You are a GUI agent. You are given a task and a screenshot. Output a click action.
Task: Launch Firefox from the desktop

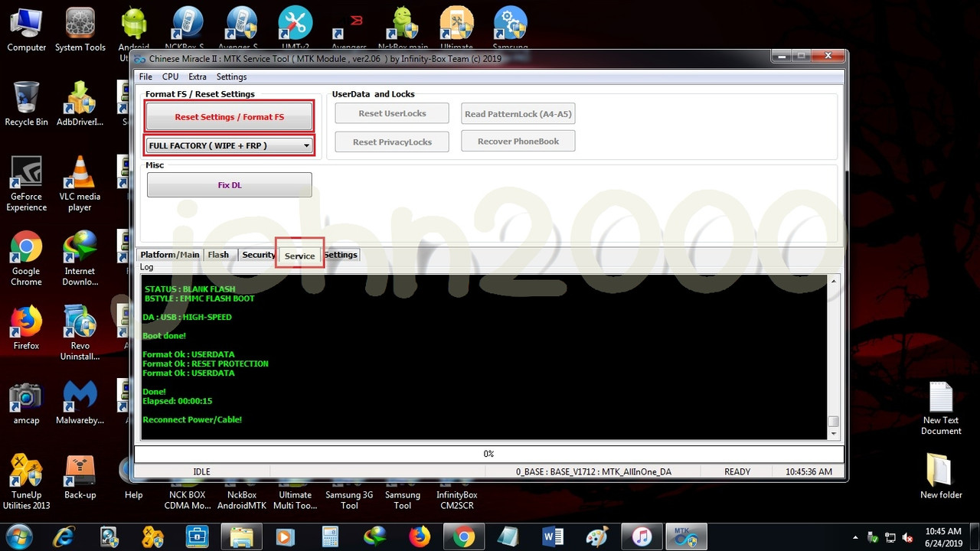[x=26, y=328]
